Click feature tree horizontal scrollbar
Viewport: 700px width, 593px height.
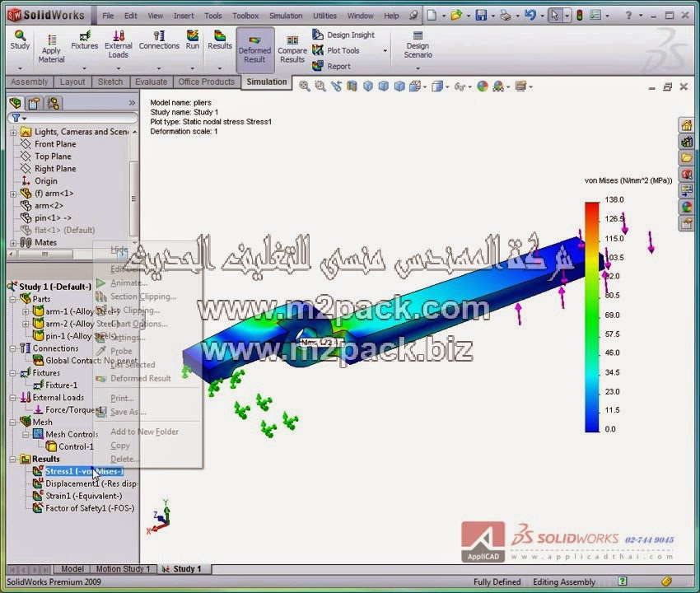point(44,254)
